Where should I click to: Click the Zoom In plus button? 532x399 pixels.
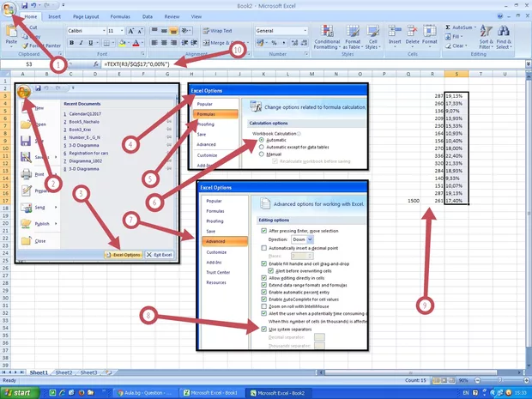[526, 380]
